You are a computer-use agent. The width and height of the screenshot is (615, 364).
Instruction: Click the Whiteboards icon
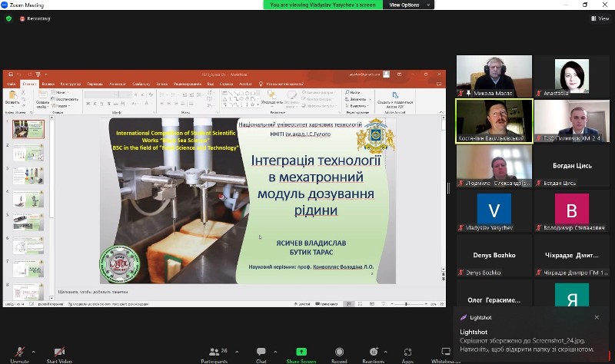tap(446, 352)
